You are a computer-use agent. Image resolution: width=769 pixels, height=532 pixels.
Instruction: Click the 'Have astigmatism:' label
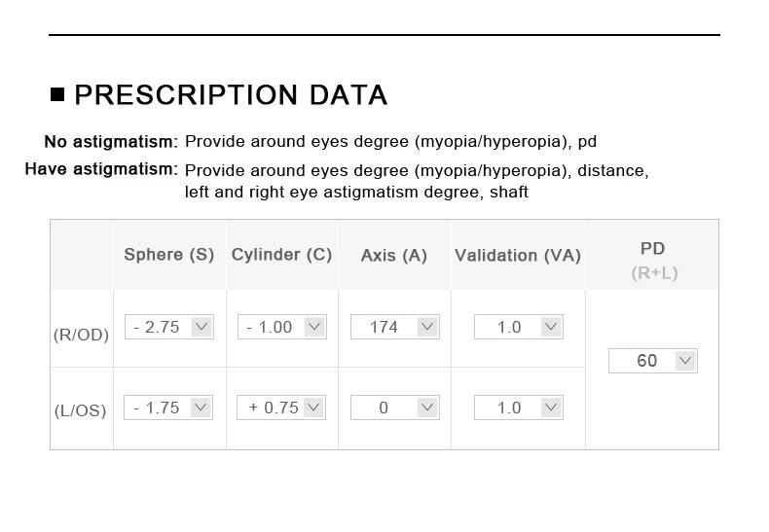coord(101,169)
